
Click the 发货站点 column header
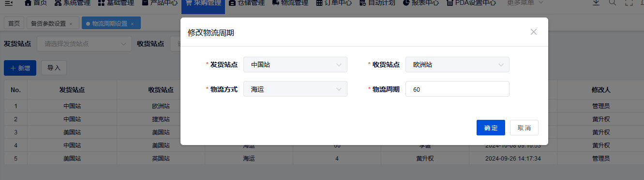tap(72, 90)
